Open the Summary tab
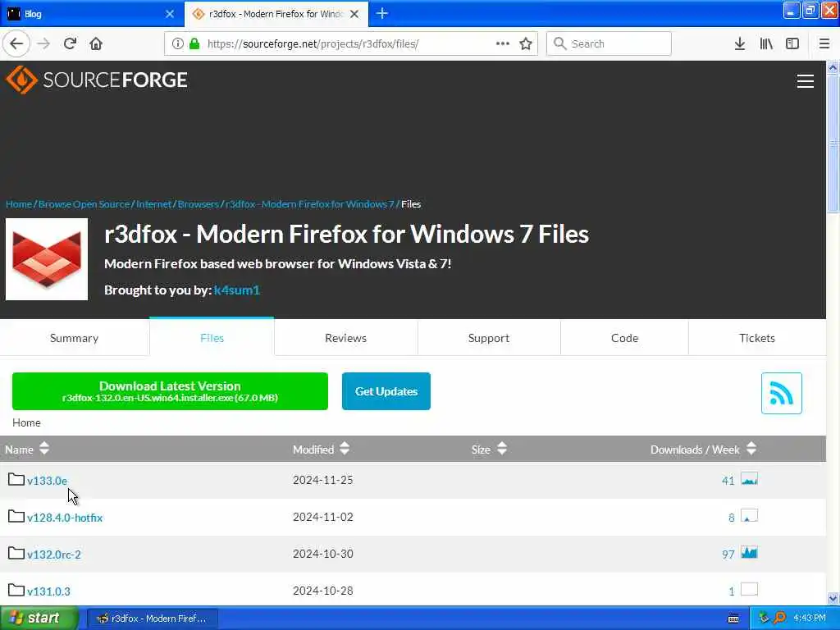Viewport: 840px width, 630px height. click(75, 338)
